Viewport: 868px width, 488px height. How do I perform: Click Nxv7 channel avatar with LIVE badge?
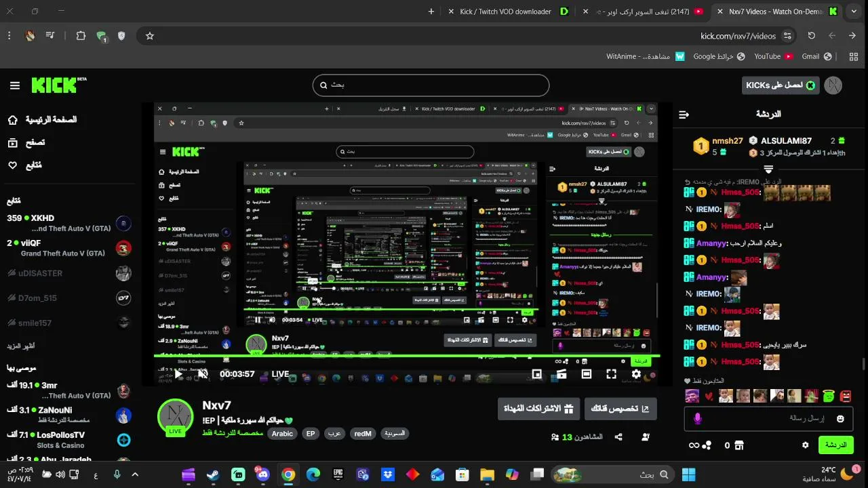175,417
